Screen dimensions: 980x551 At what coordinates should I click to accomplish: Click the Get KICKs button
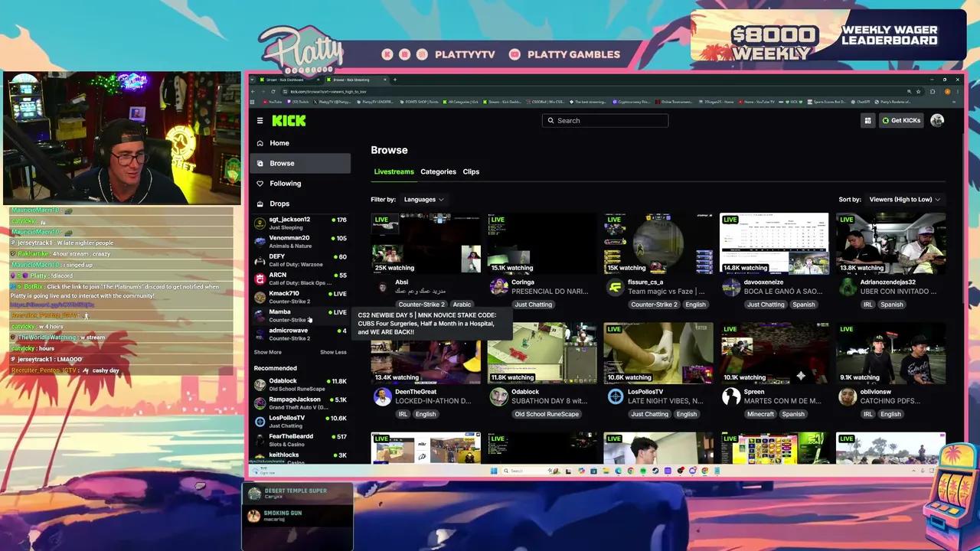[x=901, y=120]
